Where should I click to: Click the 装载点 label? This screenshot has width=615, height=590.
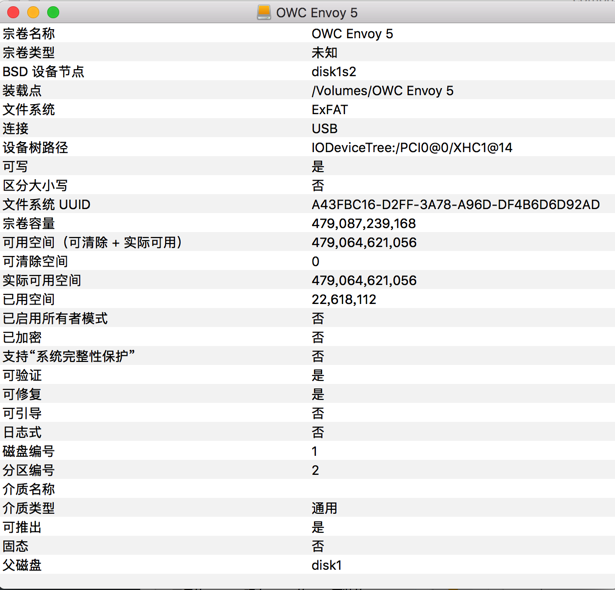click(22, 91)
